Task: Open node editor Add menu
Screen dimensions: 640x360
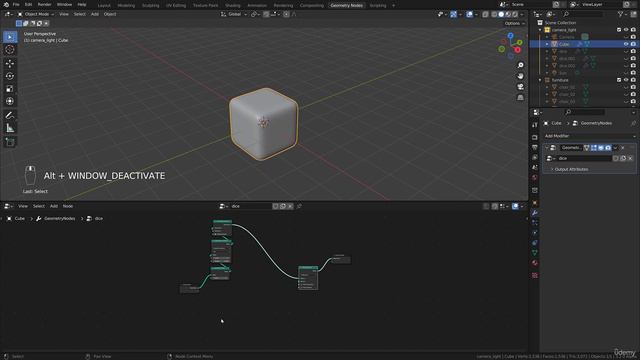Action: (x=54, y=206)
